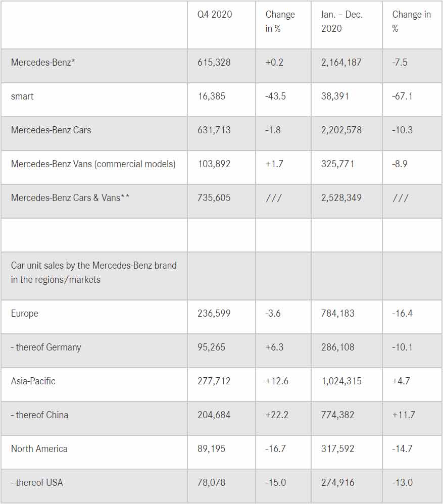The height and width of the screenshot is (504, 443).
Task: Select the Jan. – Dec. 2020 header cell
Action: click(x=341, y=21)
